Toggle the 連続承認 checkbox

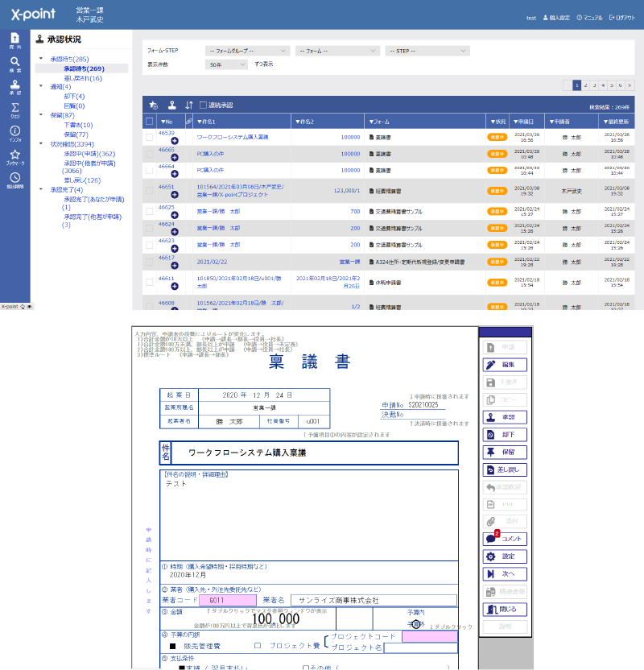tap(204, 105)
